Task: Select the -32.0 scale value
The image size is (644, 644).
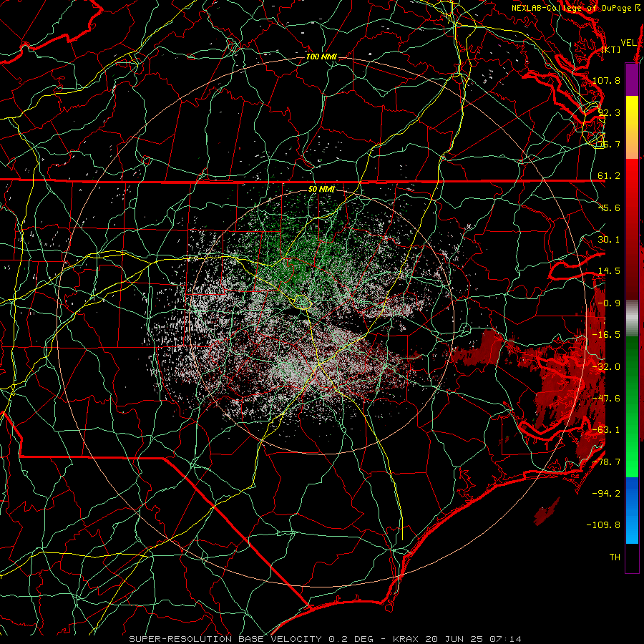Action: pos(606,366)
